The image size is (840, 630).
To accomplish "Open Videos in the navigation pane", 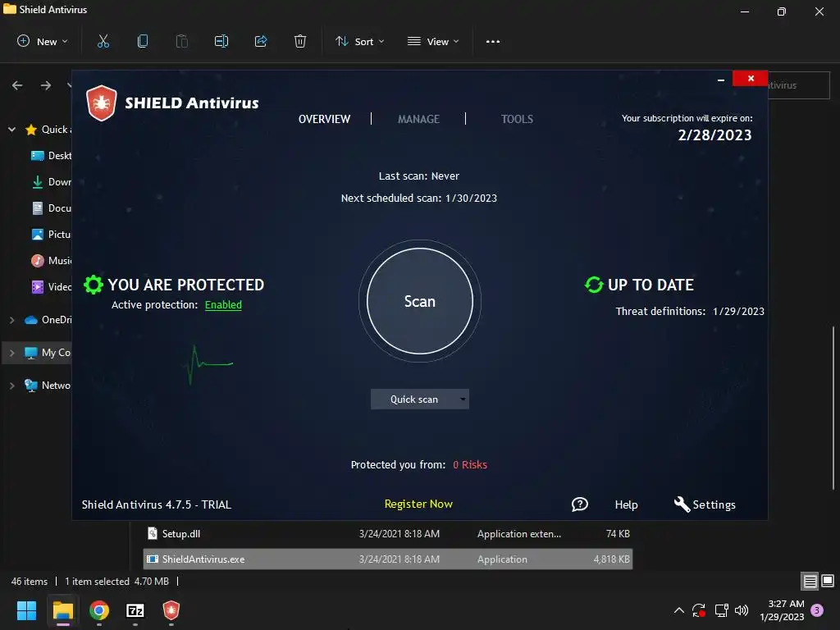I will tap(52, 286).
